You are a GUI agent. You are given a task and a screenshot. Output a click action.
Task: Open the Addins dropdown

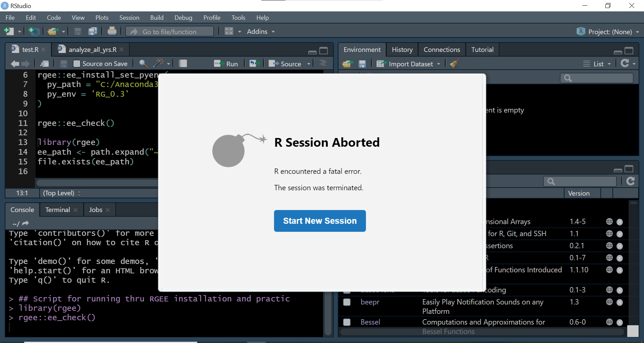[261, 31]
